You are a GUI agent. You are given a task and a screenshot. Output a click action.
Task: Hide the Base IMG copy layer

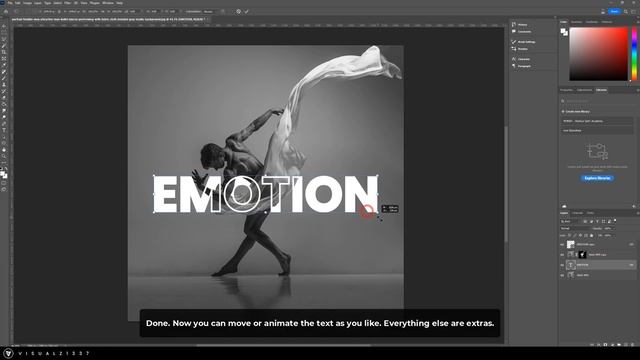pos(562,255)
